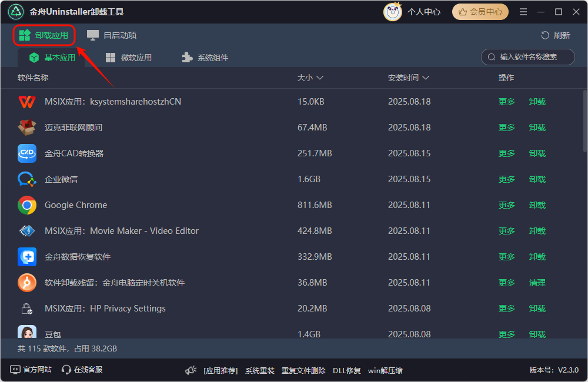Click the 企业微信 chat bubble icon
The width and height of the screenshot is (588, 382).
[27, 179]
